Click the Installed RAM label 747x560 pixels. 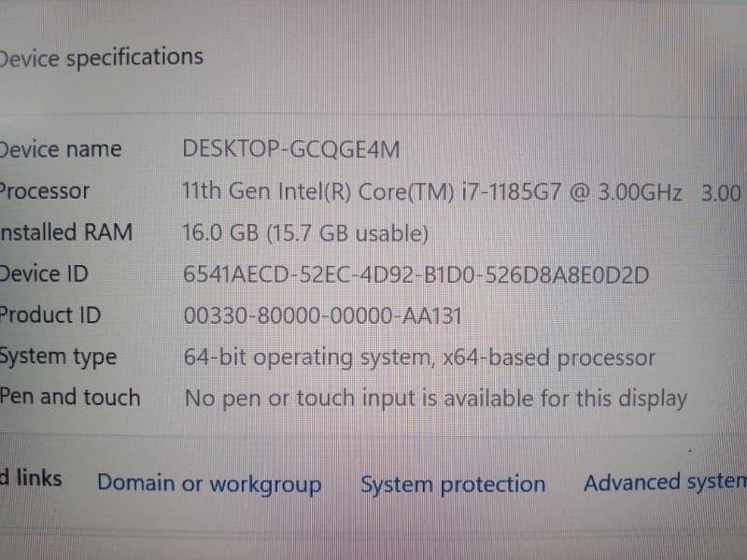pos(65,231)
